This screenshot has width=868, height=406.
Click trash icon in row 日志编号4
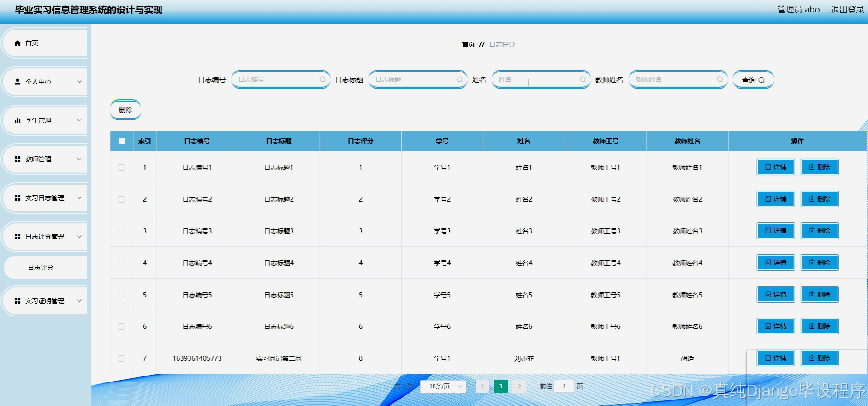[812, 263]
